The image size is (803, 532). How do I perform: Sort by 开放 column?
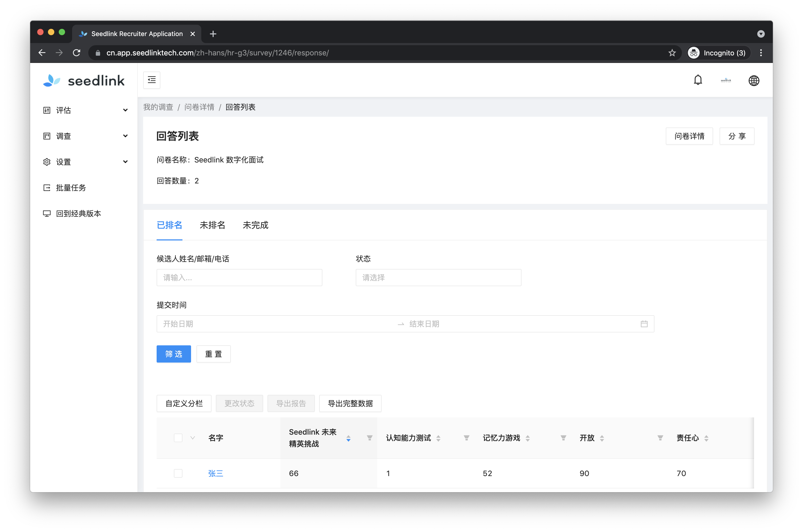[602, 438]
